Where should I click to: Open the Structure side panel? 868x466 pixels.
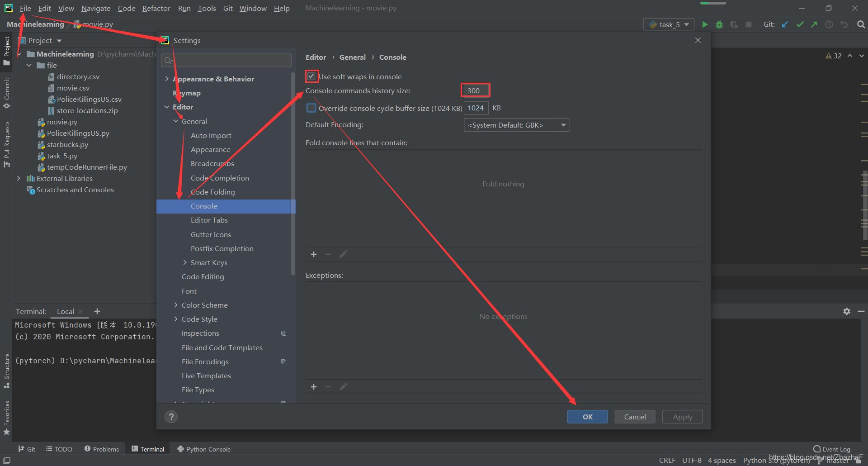[7, 371]
